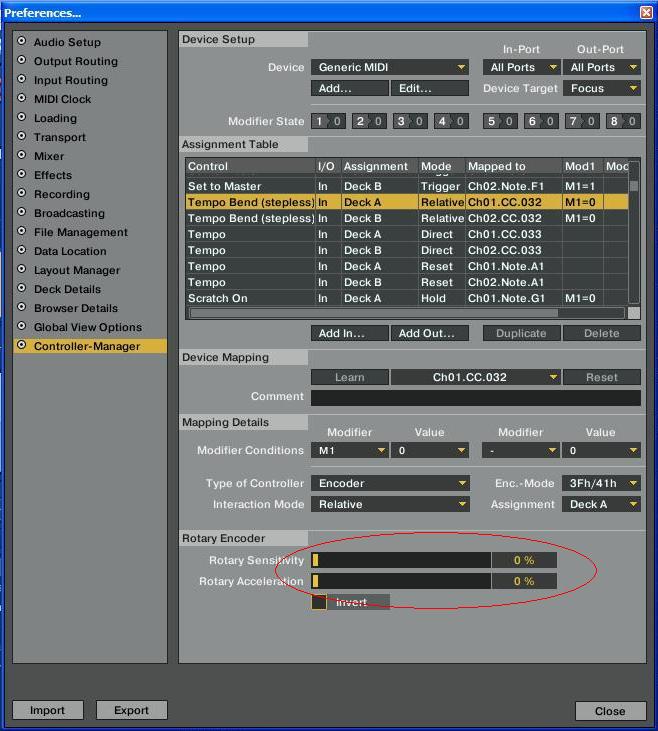Click the Comment text field
Image resolution: width=658 pixels, height=731 pixels.
pyautogui.click(x=476, y=398)
